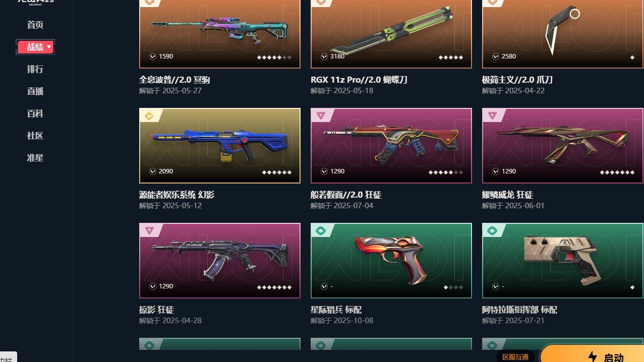The width and height of the screenshot is (644, 362).
Task: Select 百科 in the sidebar
Action: click(35, 113)
